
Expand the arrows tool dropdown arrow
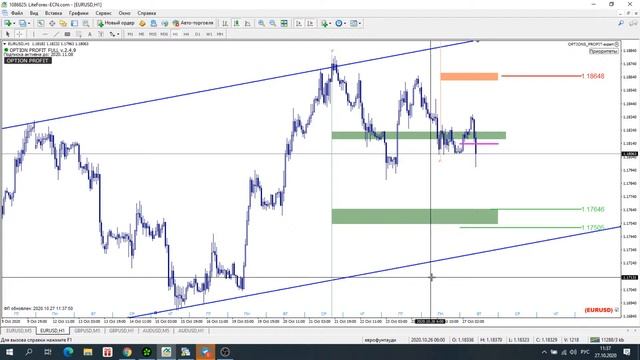click(118, 34)
